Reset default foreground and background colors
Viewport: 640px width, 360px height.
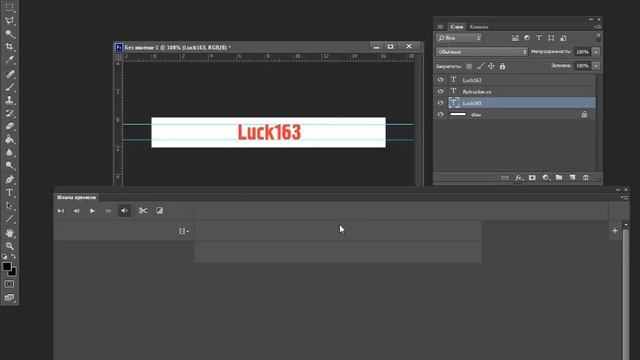tap(5, 256)
